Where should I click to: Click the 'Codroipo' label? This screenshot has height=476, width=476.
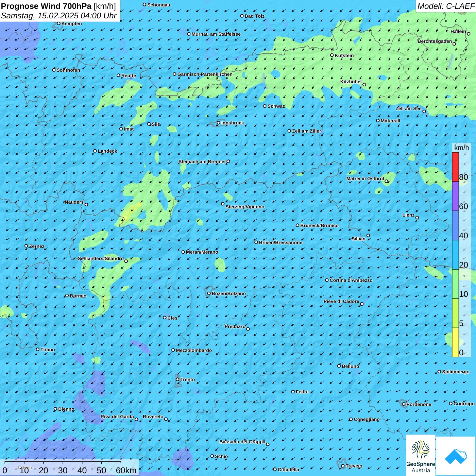coord(464,404)
